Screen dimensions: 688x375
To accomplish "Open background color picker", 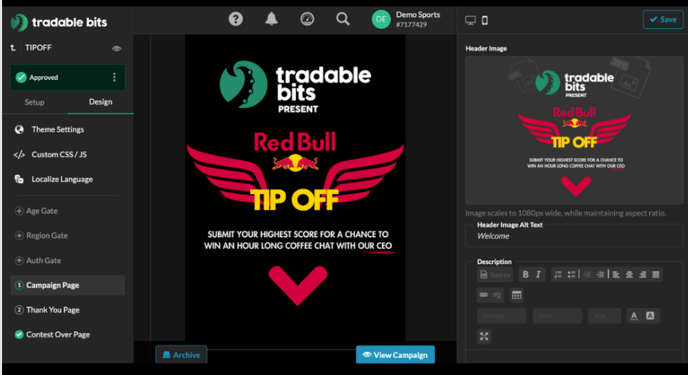I will (x=650, y=316).
